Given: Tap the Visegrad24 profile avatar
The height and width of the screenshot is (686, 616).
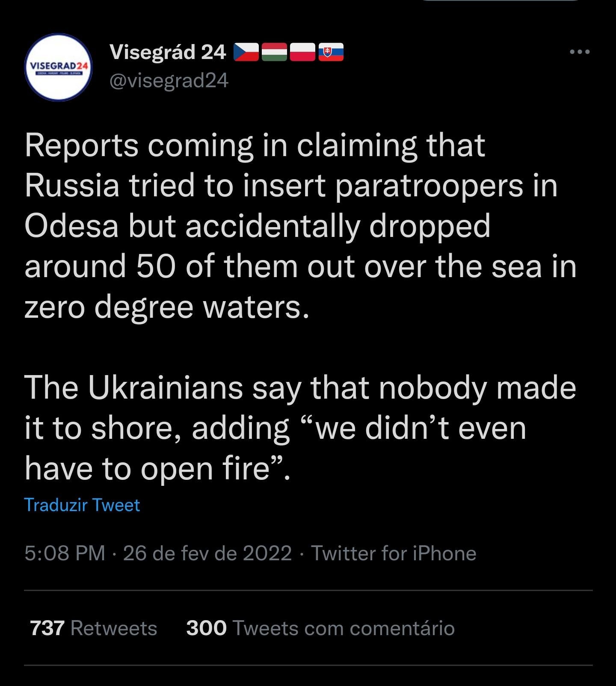Looking at the screenshot, I should pos(59,67).
